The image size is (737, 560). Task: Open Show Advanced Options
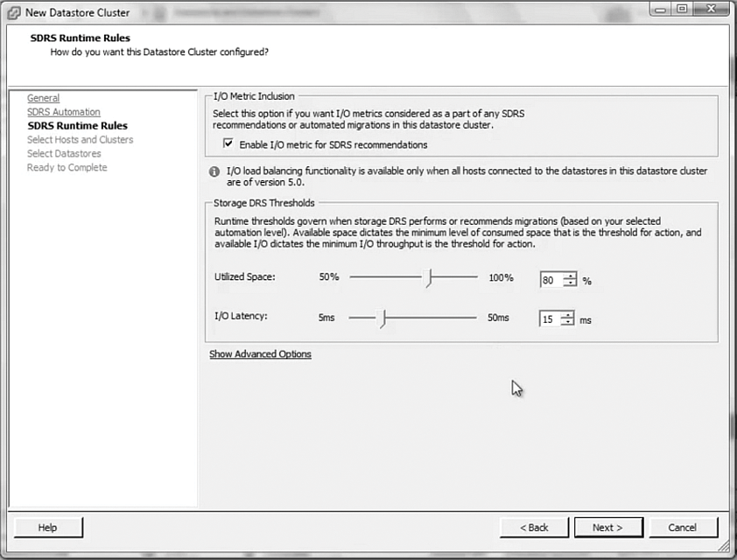coord(259,353)
